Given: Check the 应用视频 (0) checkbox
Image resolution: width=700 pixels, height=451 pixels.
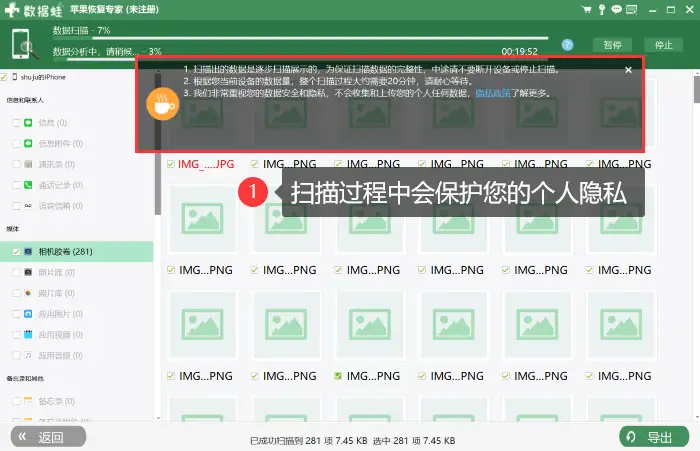Looking at the screenshot, I should (17, 335).
